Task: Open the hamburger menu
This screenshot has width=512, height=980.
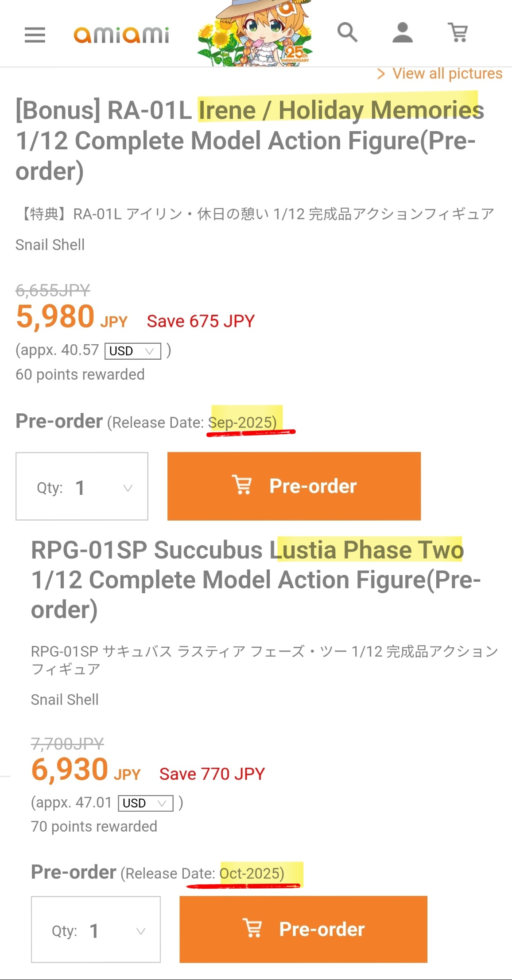Action: pyautogui.click(x=35, y=35)
